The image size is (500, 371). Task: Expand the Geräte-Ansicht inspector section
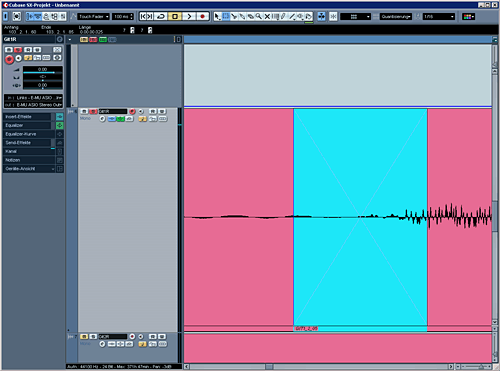29,169
